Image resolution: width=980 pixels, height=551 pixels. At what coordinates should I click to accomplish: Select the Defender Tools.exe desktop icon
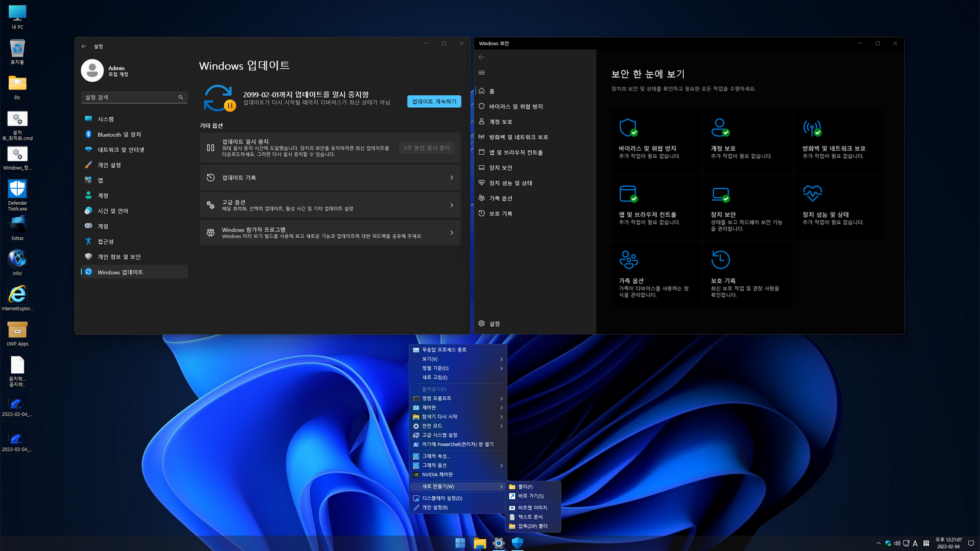(x=17, y=195)
